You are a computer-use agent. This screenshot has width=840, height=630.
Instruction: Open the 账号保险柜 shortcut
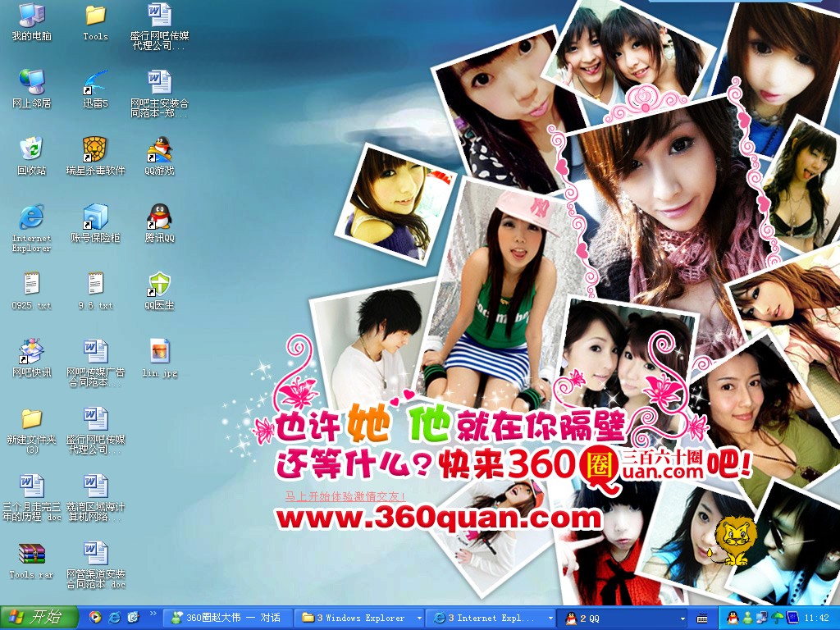(x=95, y=217)
